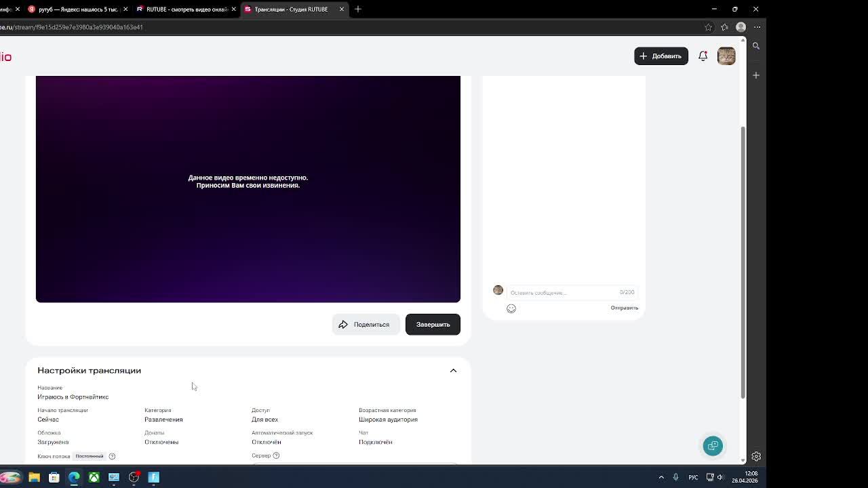The width and height of the screenshot is (868, 488).
Task: Open Windows File Explorer from taskbar
Action: pyautogui.click(x=34, y=477)
